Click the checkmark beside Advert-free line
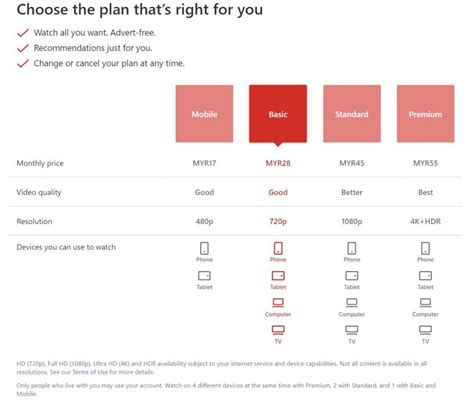The image size is (474, 404). (x=23, y=33)
